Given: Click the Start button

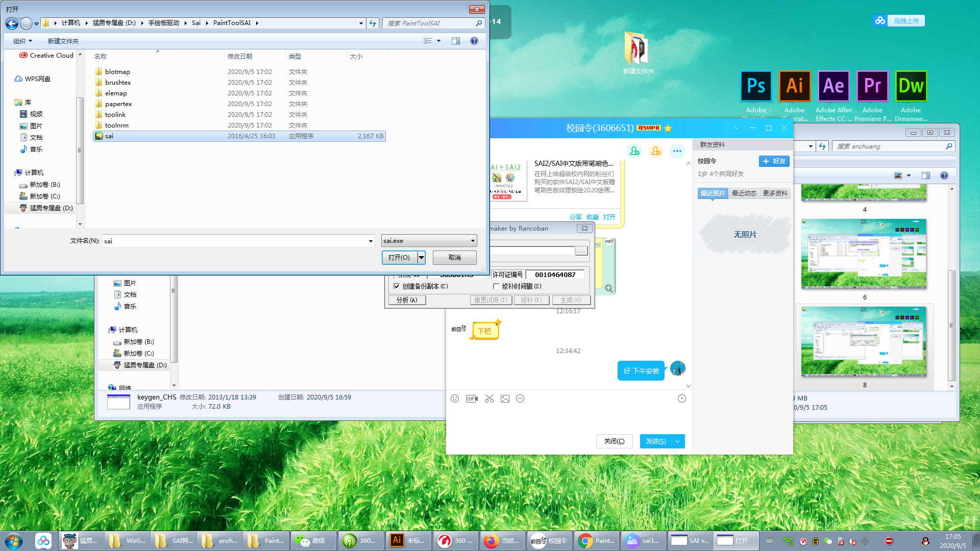Looking at the screenshot, I should tap(14, 540).
